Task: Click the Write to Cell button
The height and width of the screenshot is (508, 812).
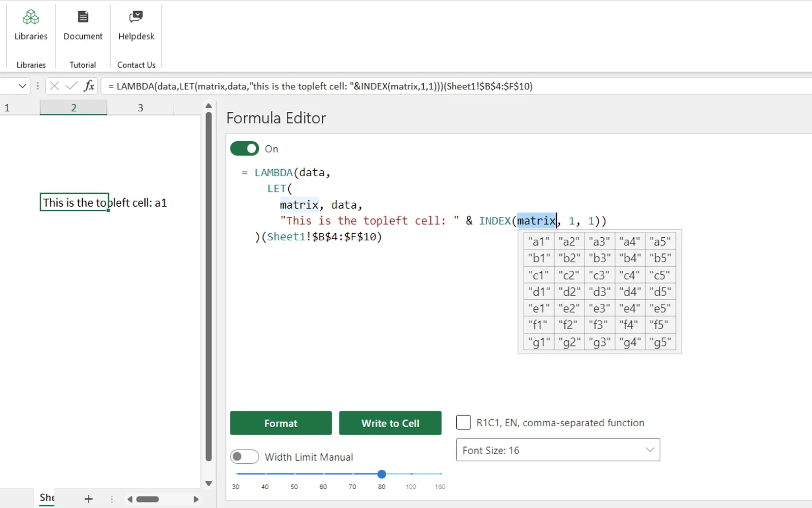Action: coord(390,423)
